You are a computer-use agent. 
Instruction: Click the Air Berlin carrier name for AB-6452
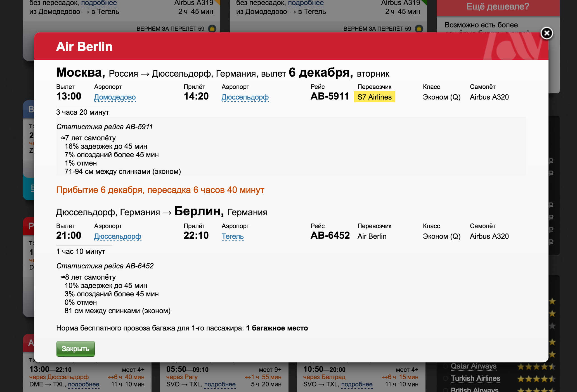[x=372, y=236]
